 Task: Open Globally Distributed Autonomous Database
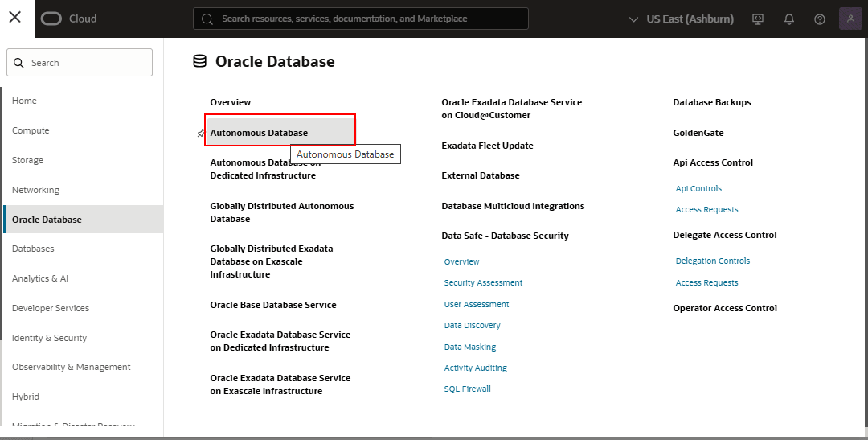click(282, 212)
